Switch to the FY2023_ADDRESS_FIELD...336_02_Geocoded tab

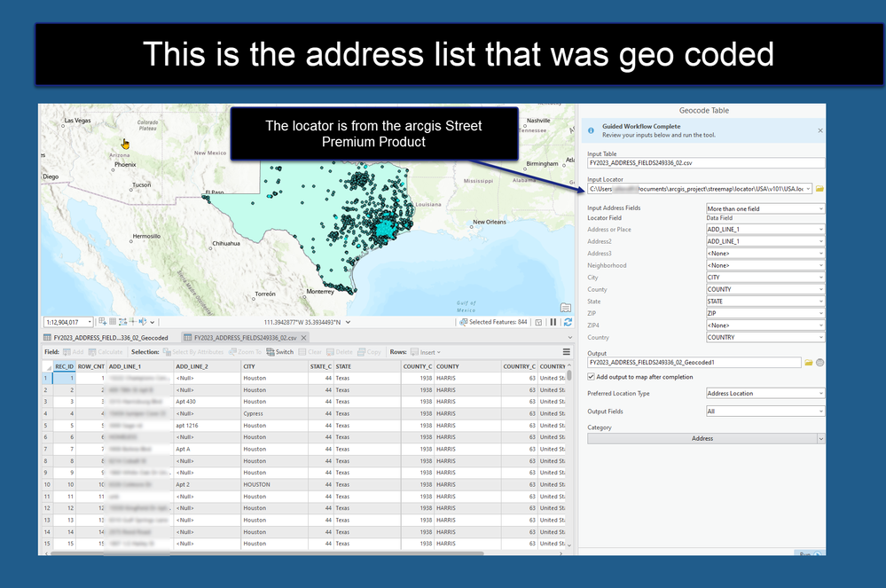(106, 338)
